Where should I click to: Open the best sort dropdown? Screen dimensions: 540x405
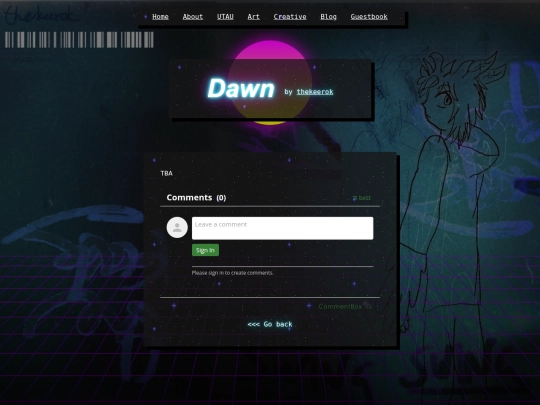coord(362,198)
